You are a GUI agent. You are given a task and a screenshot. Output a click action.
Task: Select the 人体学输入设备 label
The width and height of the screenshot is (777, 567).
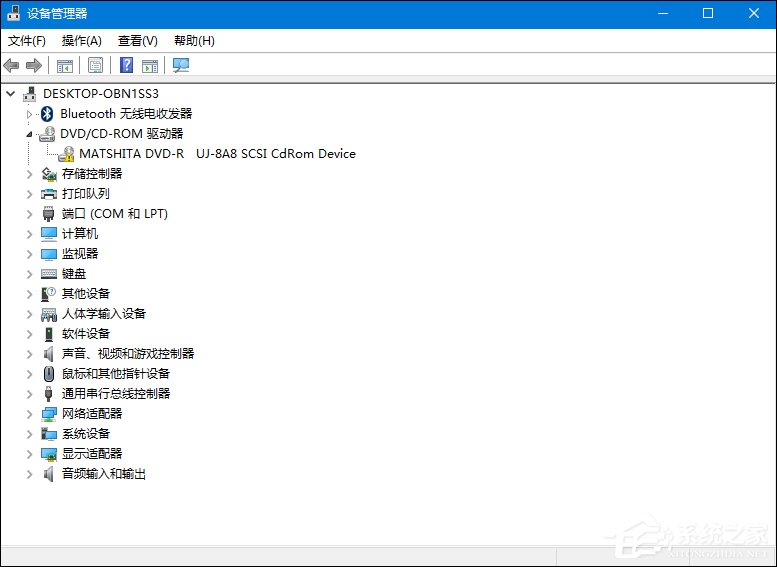click(104, 314)
